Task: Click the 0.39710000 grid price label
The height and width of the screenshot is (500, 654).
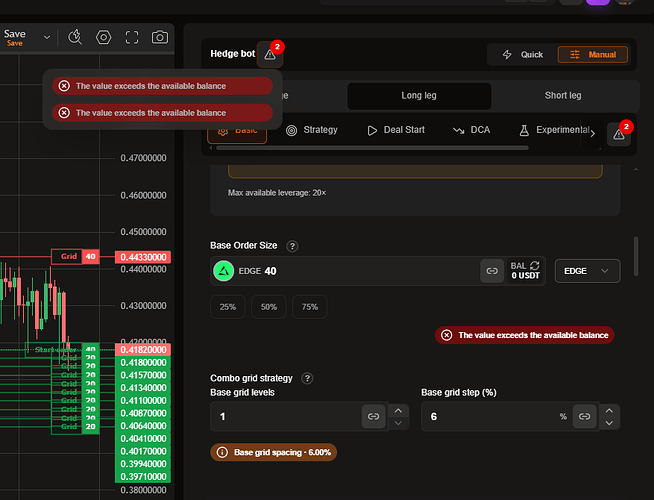Action: coord(143,477)
